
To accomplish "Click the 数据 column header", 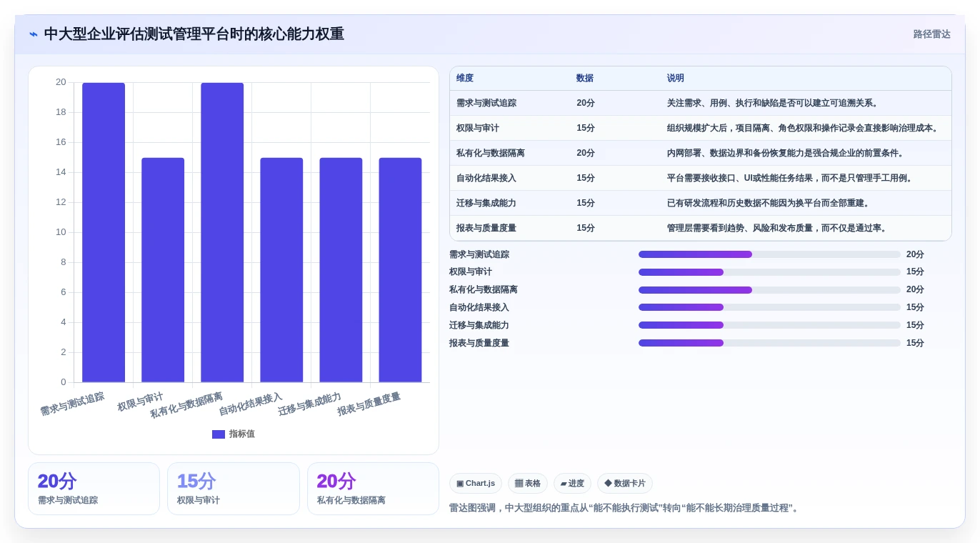I will pos(585,79).
